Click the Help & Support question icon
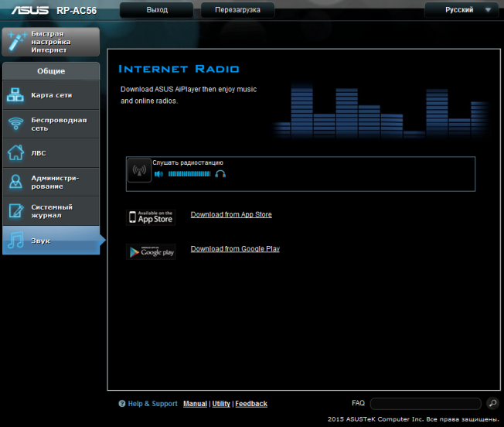504x427 pixels. pos(122,404)
